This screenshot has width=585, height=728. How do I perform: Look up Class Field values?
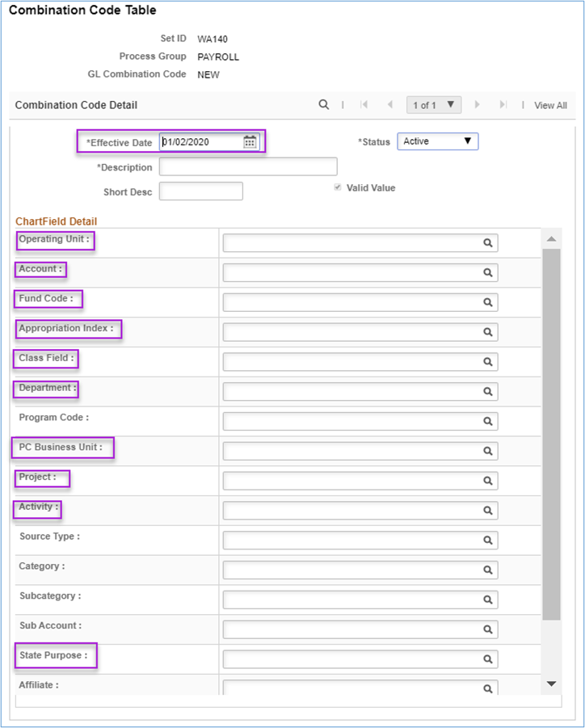(487, 362)
